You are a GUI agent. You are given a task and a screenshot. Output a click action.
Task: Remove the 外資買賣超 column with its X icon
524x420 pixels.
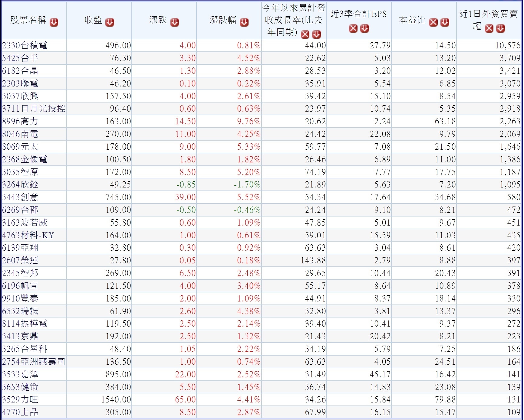coord(489,28)
